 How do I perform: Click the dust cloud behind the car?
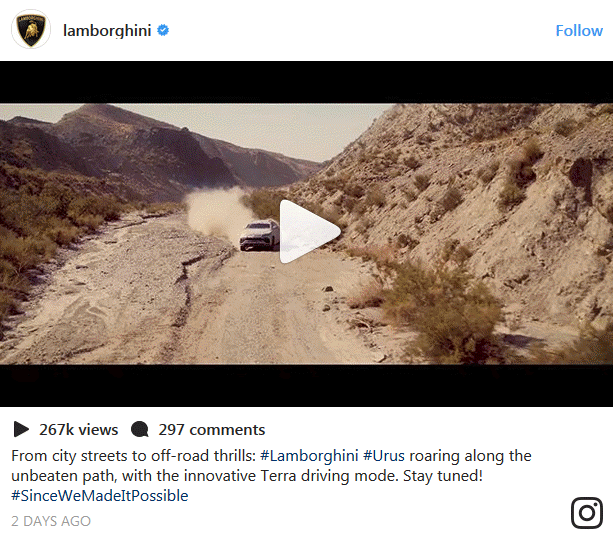pyautogui.click(x=216, y=213)
